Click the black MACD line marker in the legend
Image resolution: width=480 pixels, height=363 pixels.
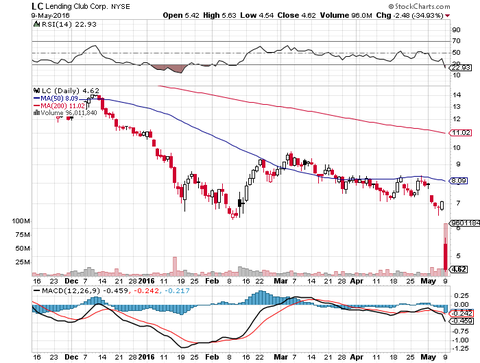[36, 291]
